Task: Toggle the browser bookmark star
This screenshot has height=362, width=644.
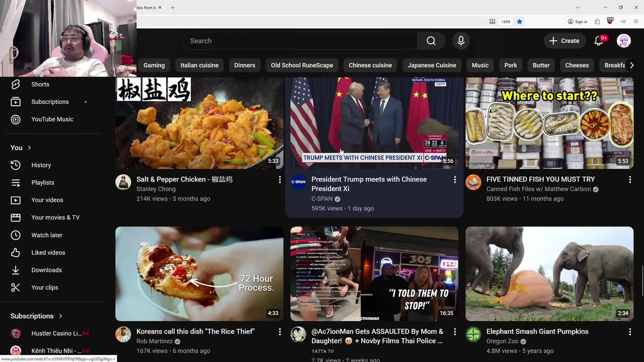Action: click(520, 22)
